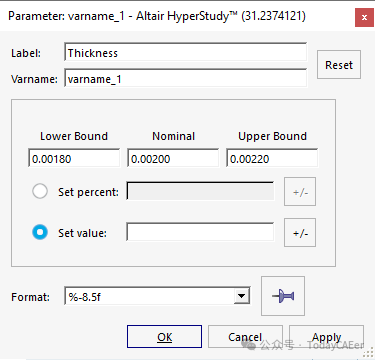
Task: Click the +/- button next to Set percent
Action: [300, 192]
